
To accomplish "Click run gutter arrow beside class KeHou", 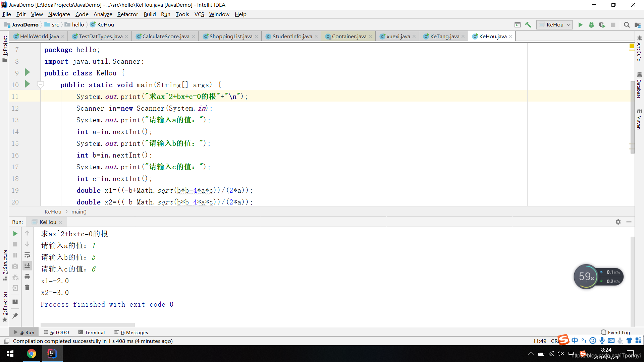I will 28,73.
